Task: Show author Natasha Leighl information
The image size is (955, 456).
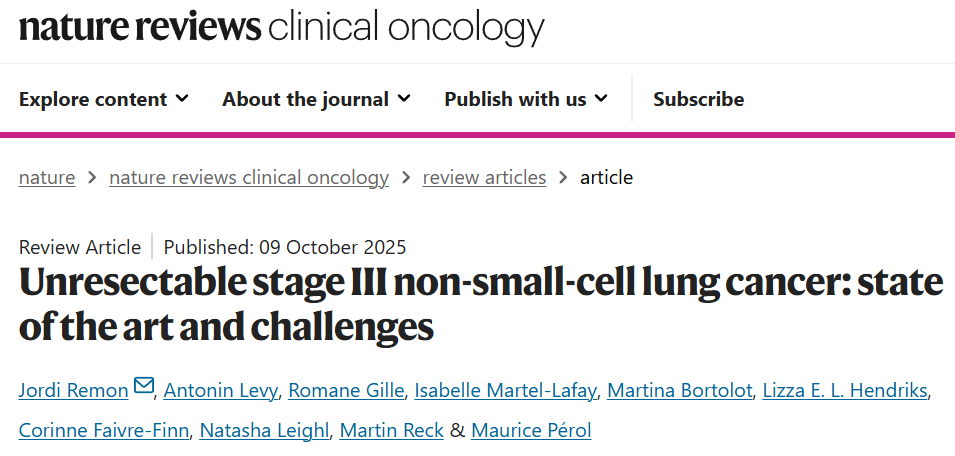Action: 263,431
